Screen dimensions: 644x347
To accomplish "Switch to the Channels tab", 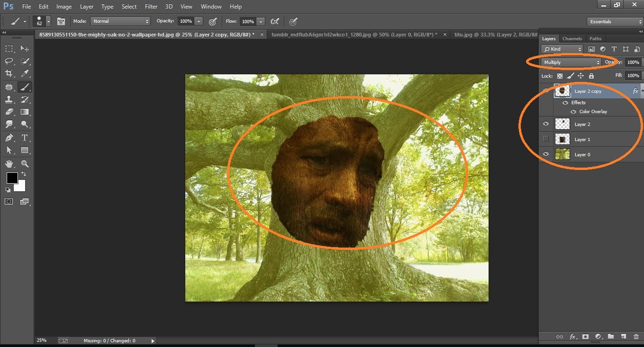I will coord(572,38).
